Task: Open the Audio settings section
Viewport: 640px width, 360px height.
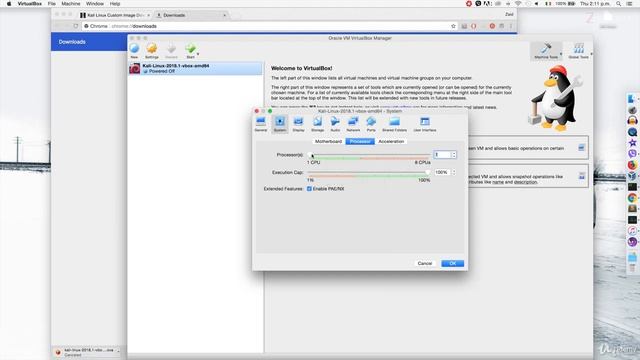Action: pyautogui.click(x=335, y=124)
